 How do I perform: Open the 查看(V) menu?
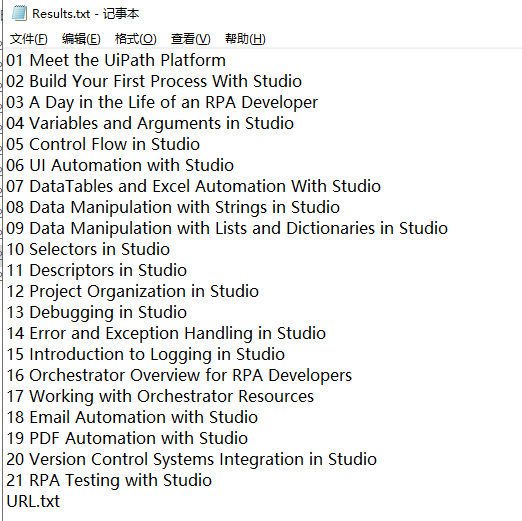[x=191, y=39]
